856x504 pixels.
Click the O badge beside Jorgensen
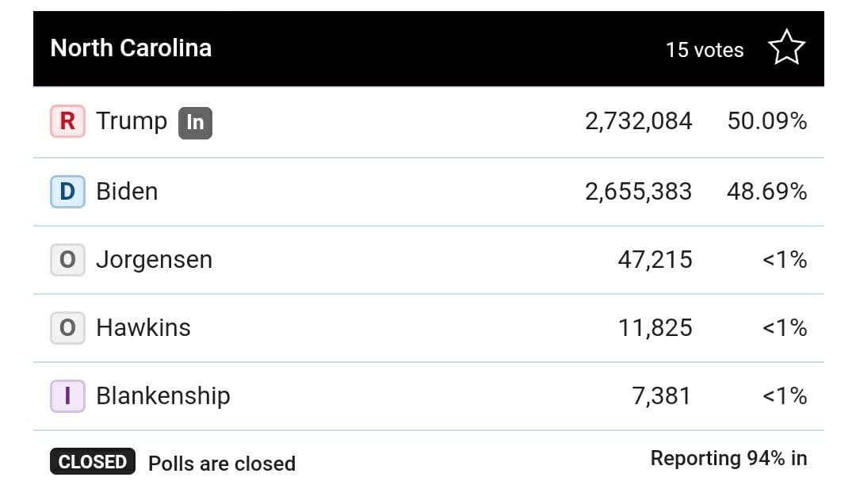click(x=67, y=260)
